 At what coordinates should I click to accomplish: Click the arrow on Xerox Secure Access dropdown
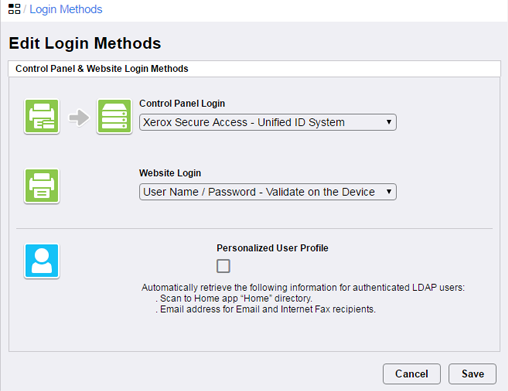tap(389, 122)
